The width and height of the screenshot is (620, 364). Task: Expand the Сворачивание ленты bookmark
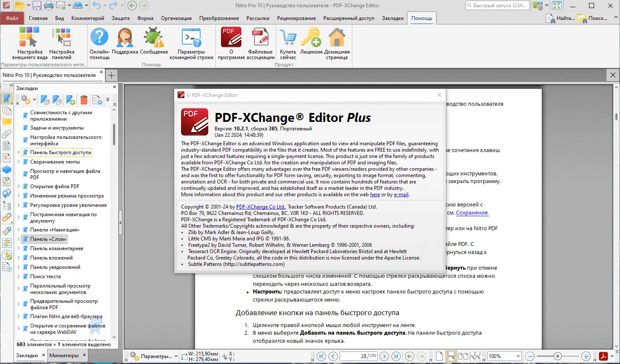click(19, 162)
